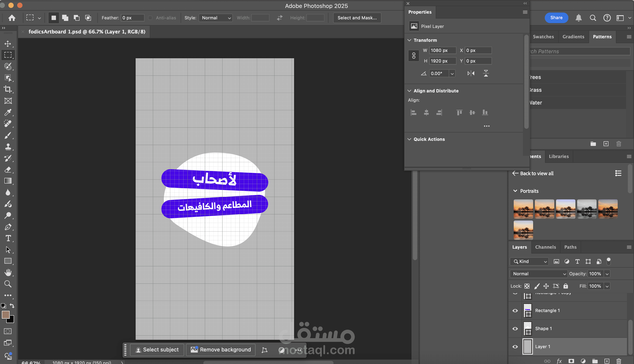Open the Style dropdown set to Normal

click(x=216, y=18)
